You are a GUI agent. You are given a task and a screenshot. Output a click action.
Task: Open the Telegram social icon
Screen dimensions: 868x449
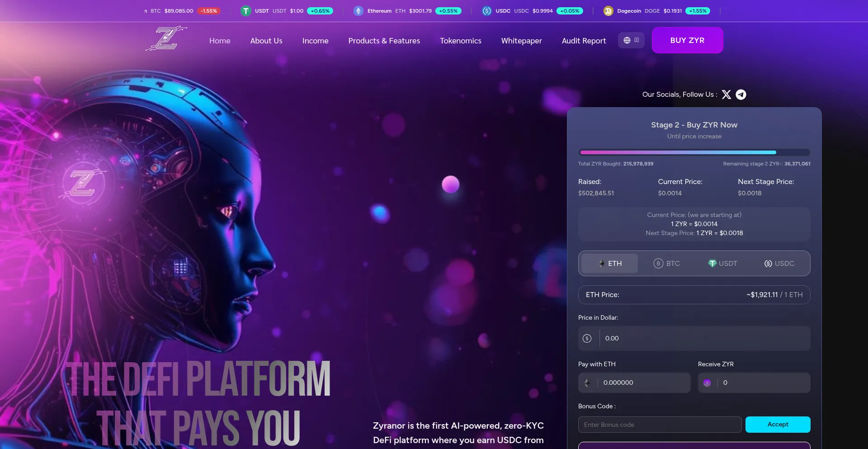point(741,95)
